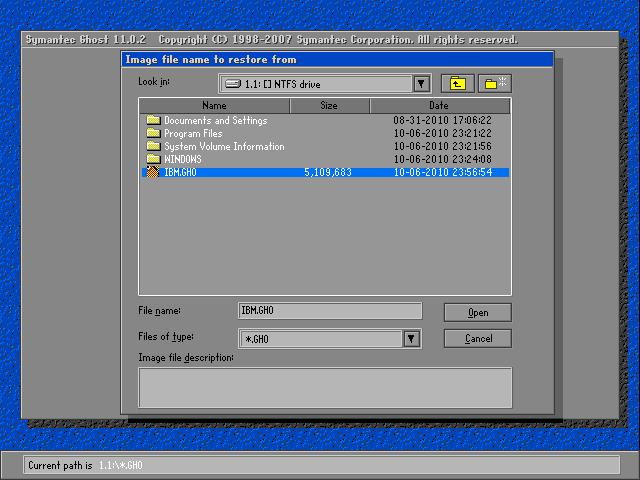Click the 'Image file name to restore from' title bar

click(x=338, y=60)
